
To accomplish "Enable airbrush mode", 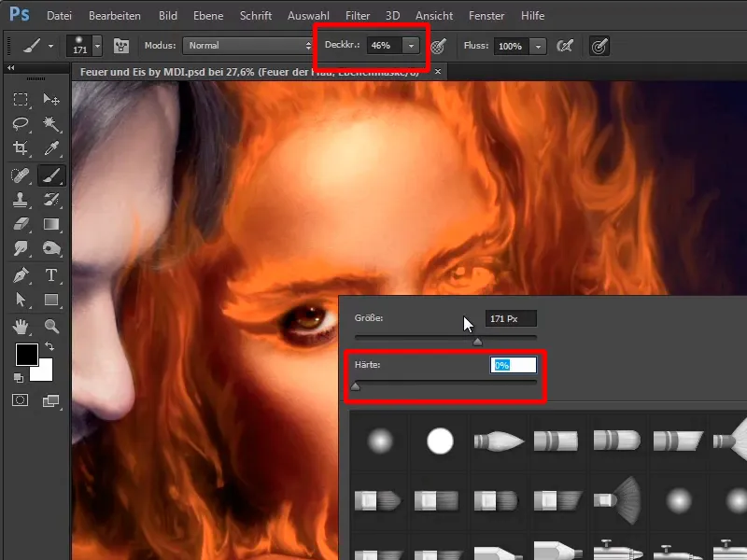I will point(565,46).
